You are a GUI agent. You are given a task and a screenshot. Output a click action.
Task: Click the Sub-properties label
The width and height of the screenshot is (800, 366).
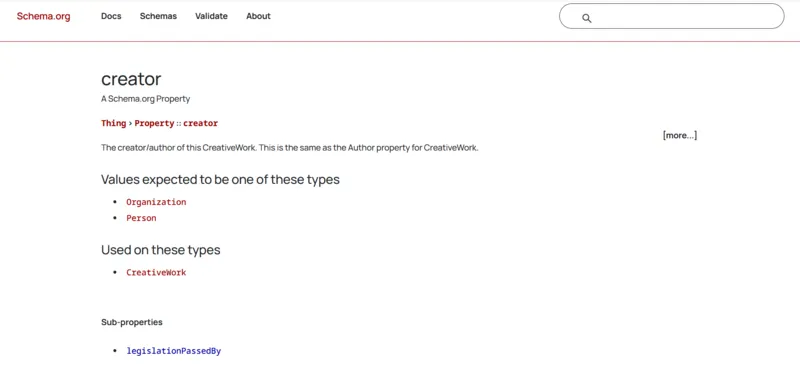coord(132,323)
